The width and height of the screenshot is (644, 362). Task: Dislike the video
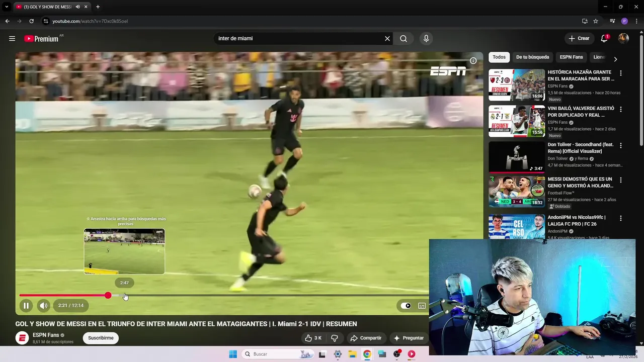[x=334, y=338]
